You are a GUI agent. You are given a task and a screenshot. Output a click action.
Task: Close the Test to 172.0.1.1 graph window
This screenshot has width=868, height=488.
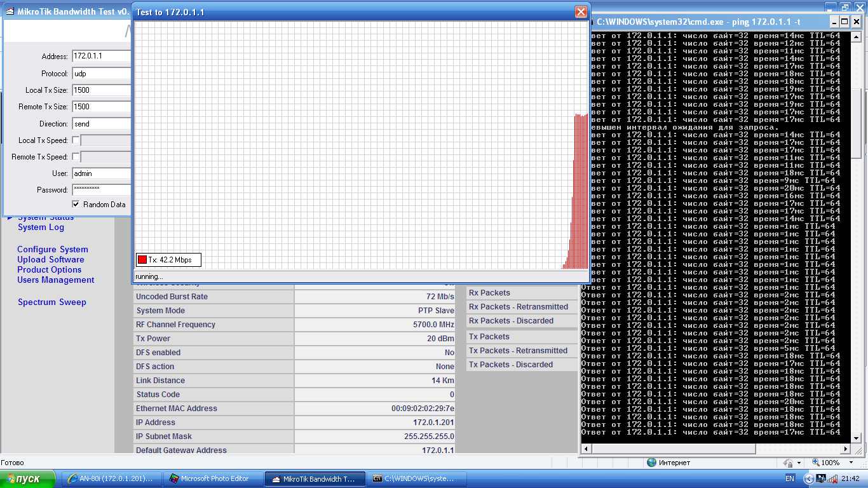pyautogui.click(x=581, y=12)
